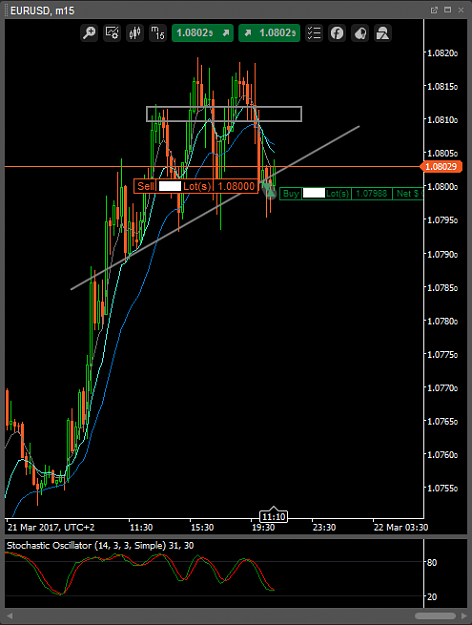This screenshot has width=472, height=625.
Task: Click the 1.0820 price axis label
Action: pos(442,53)
